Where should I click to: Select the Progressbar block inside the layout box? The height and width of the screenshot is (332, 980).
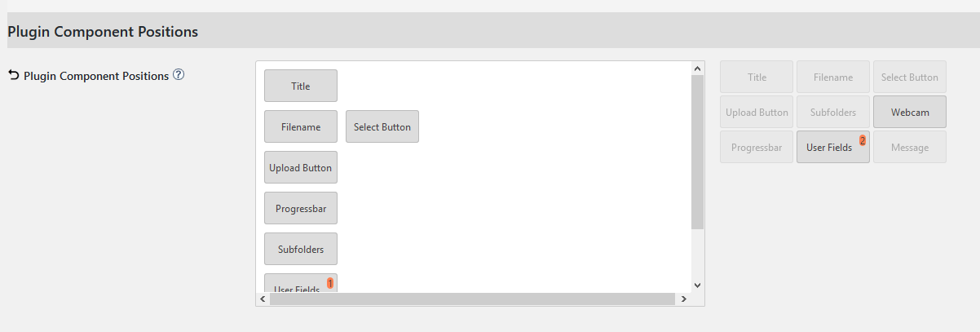tap(301, 208)
